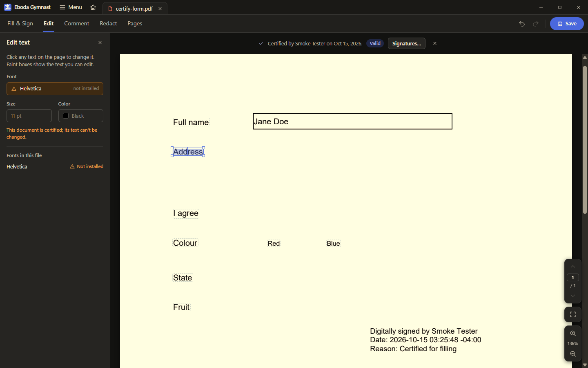The image size is (588, 368).
Task: Zoom in with the magnifier plus icon
Action: [573, 333]
